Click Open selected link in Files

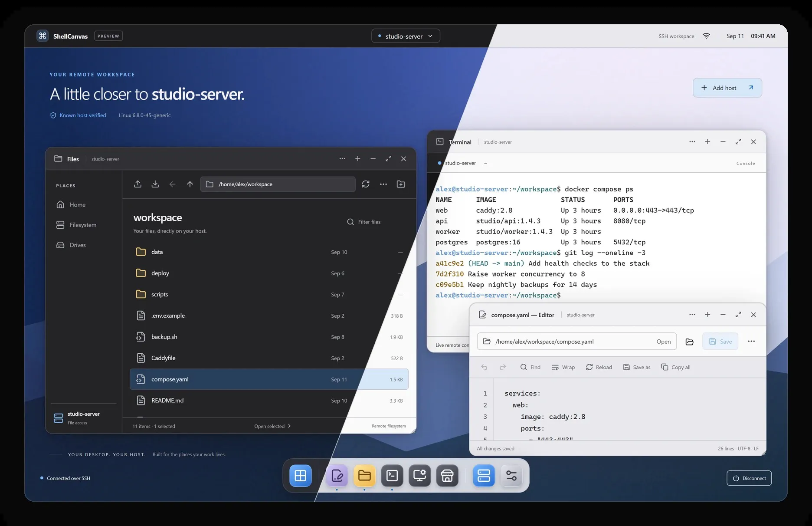coord(272,426)
